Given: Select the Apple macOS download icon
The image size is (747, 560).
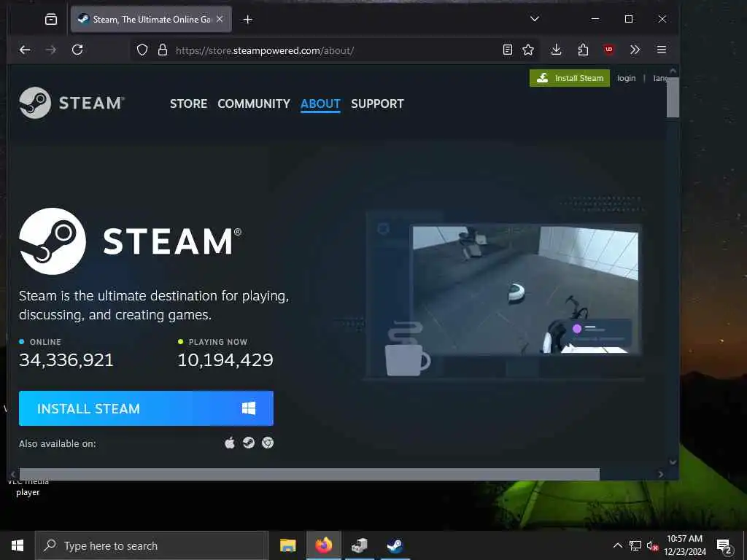Looking at the screenshot, I should tap(230, 443).
